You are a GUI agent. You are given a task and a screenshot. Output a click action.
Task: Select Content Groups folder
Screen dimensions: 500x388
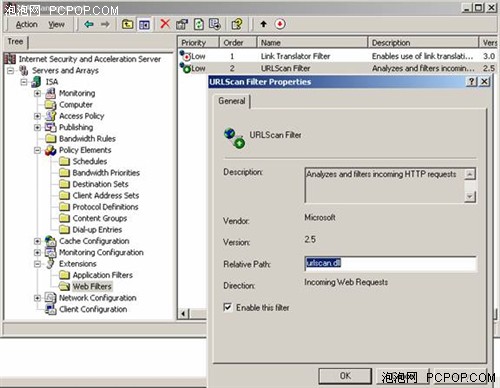coord(100,218)
